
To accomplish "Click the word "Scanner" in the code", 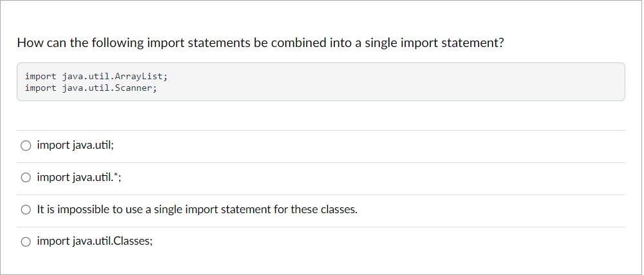I will pyautogui.click(x=133, y=88).
